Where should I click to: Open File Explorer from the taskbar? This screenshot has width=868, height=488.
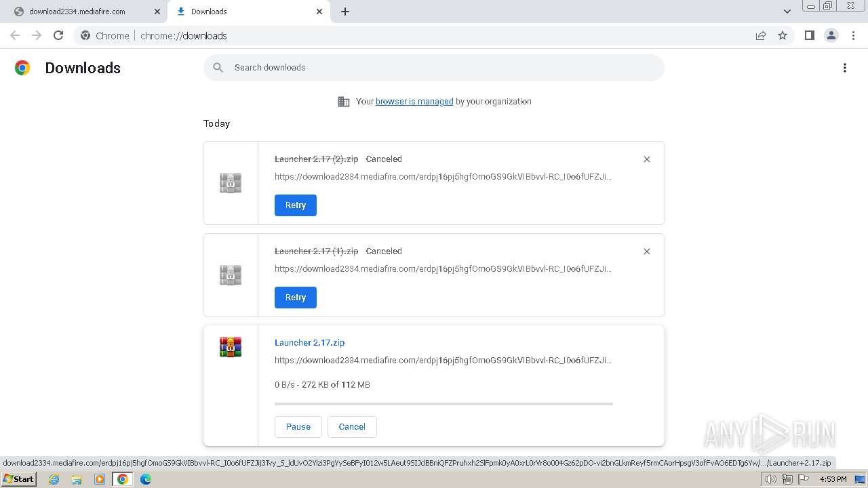[x=77, y=479]
